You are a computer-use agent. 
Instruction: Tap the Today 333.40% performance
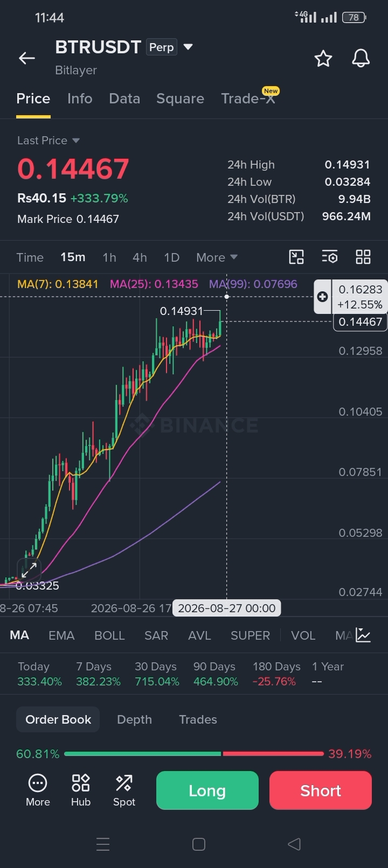point(39,674)
